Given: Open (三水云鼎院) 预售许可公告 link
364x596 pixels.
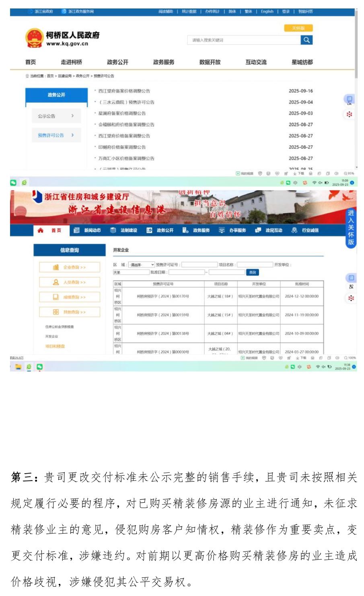Looking at the screenshot, I should pyautogui.click(x=127, y=102).
